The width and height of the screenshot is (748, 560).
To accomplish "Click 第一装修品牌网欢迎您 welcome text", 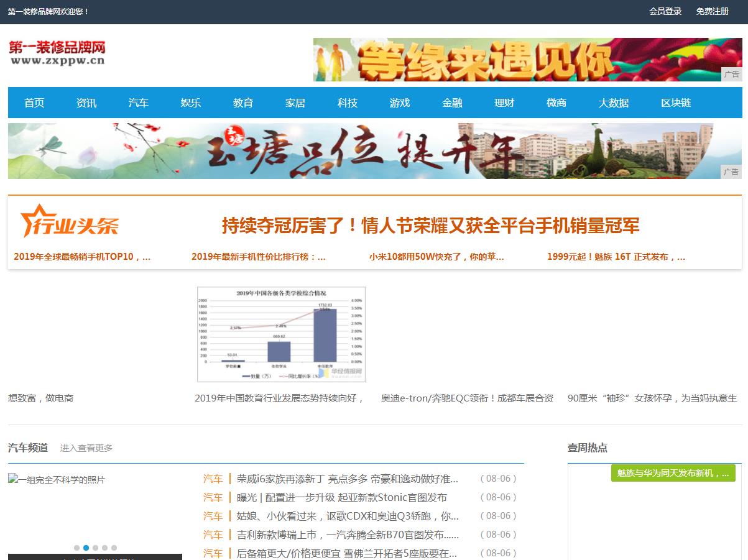I will click(48, 12).
